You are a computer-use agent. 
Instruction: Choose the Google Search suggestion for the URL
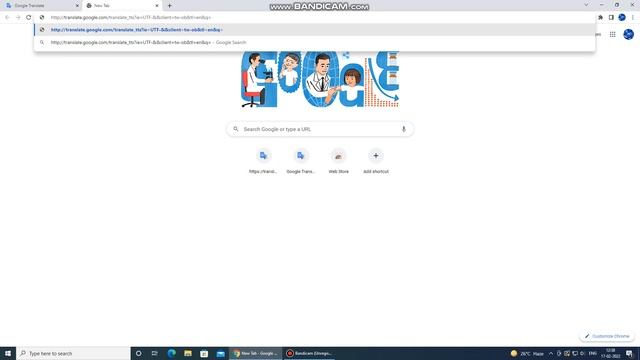pyautogui.click(x=315, y=42)
